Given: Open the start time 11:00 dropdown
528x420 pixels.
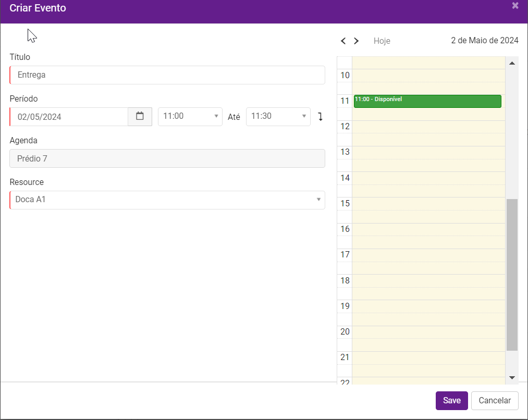Looking at the screenshot, I should click(190, 116).
